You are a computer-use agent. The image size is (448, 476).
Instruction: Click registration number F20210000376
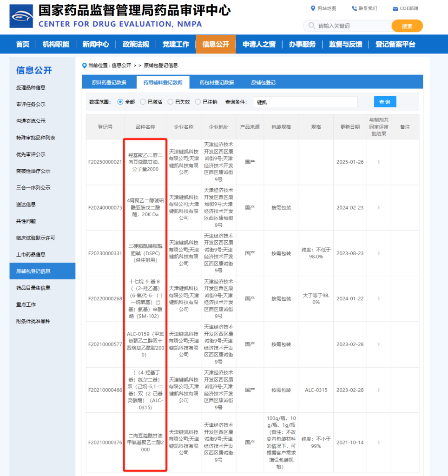tap(105, 443)
